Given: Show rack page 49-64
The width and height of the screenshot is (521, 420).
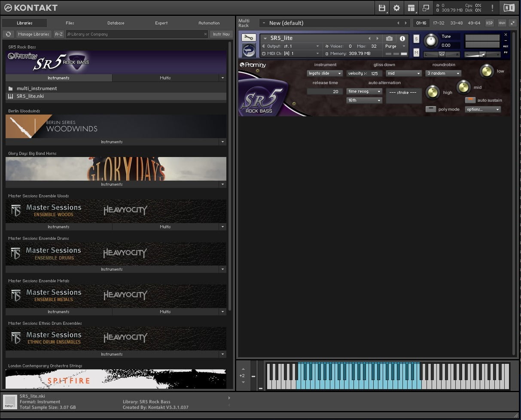Looking at the screenshot, I should (474, 23).
